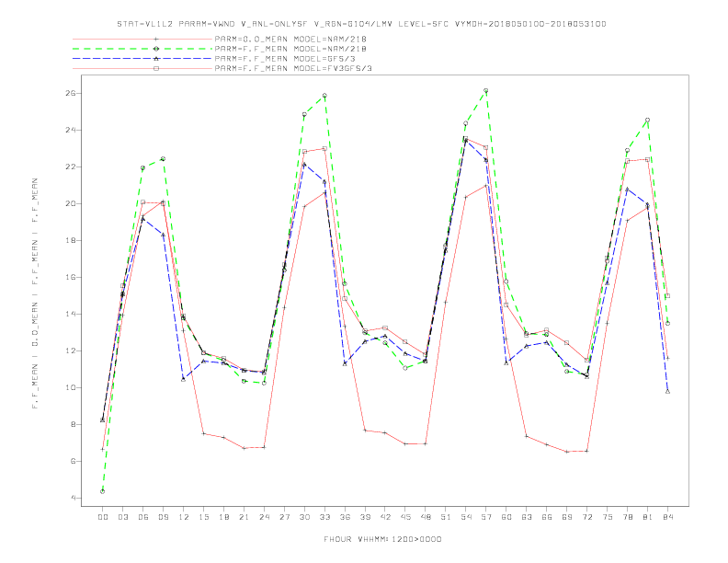
Task: Click x-axis tick label 54
Action: click(466, 517)
